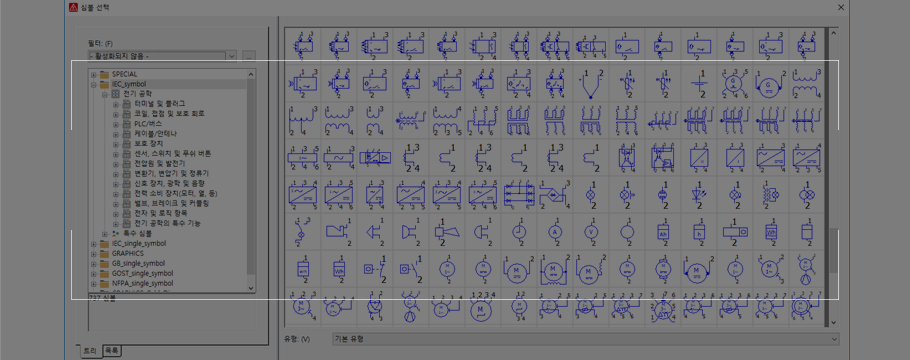910x360 pixels.
Task: Open the 필터 filter dropdown
Action: tap(162, 56)
